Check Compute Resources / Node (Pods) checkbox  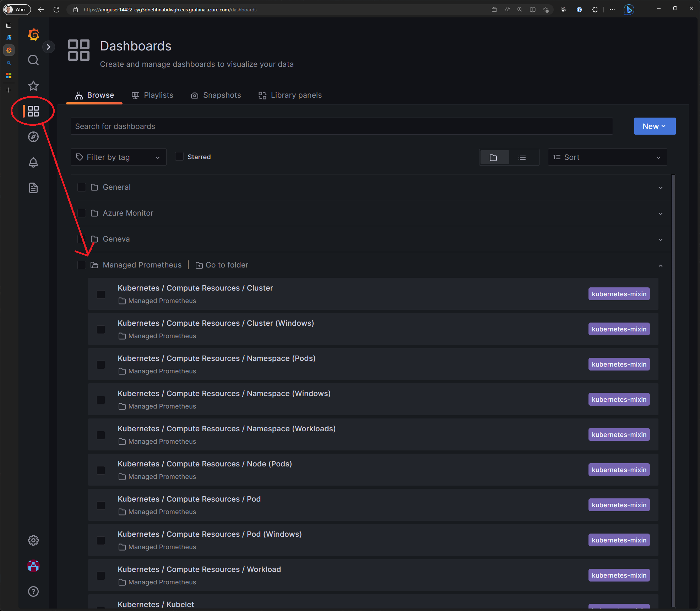[x=101, y=470]
